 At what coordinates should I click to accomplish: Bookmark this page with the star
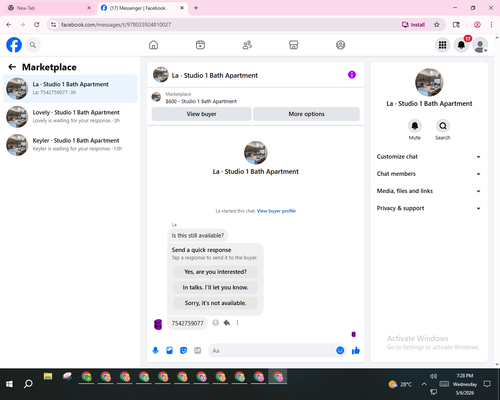pos(437,25)
